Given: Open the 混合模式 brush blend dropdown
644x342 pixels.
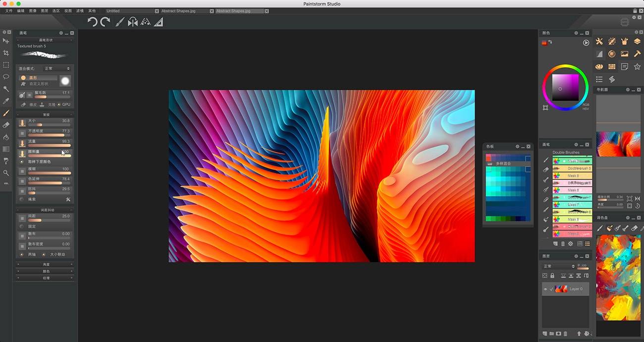Looking at the screenshot, I should pyautogui.click(x=56, y=68).
